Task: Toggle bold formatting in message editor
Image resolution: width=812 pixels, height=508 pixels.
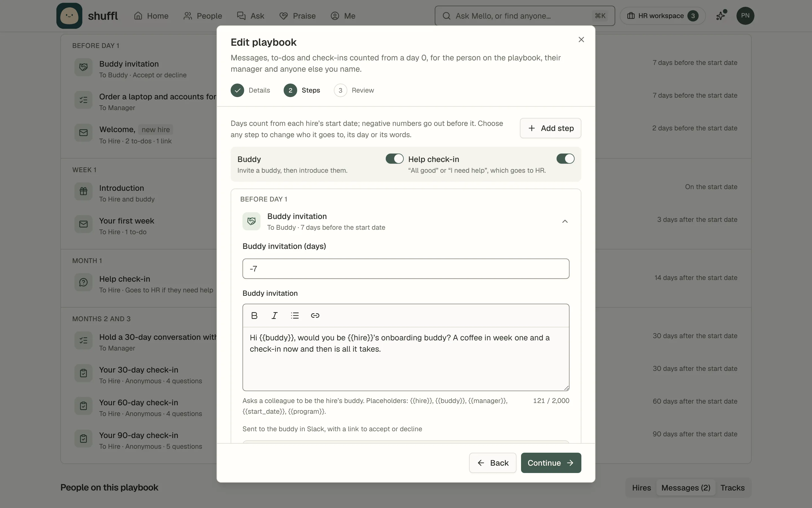Action: tap(254, 316)
